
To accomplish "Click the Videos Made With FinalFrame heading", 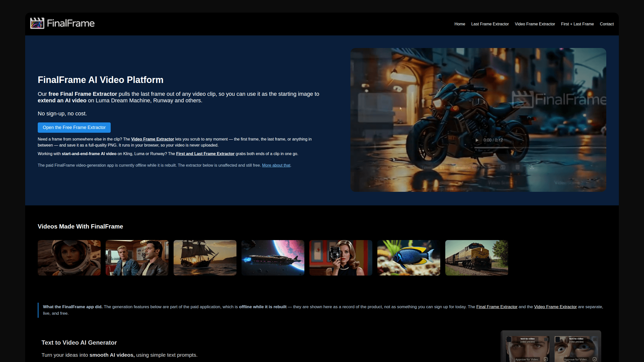I will (x=80, y=226).
